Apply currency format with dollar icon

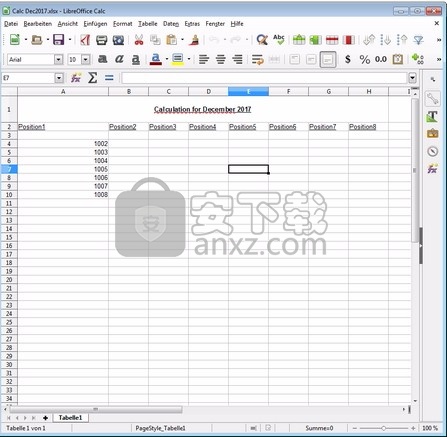point(348,59)
